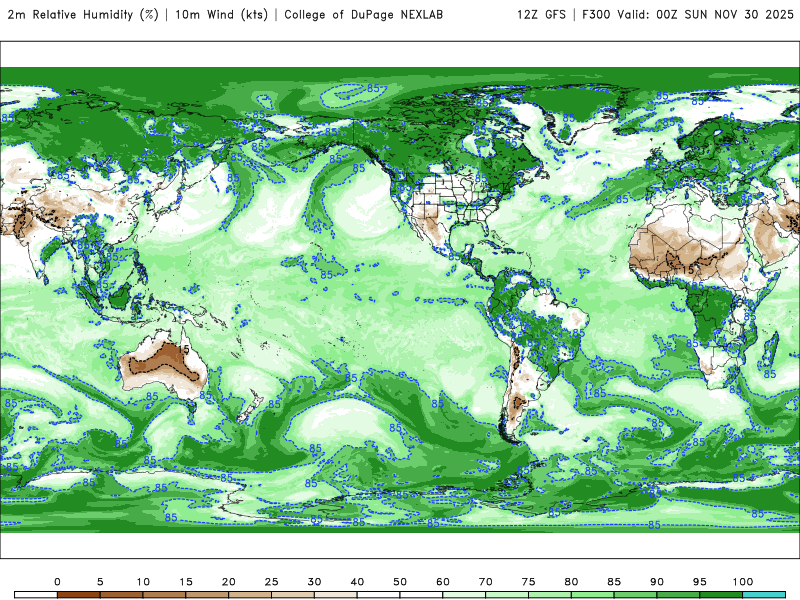Click the tan 10-15 legend swatch
This screenshot has height=600, width=800.
click(x=164, y=595)
